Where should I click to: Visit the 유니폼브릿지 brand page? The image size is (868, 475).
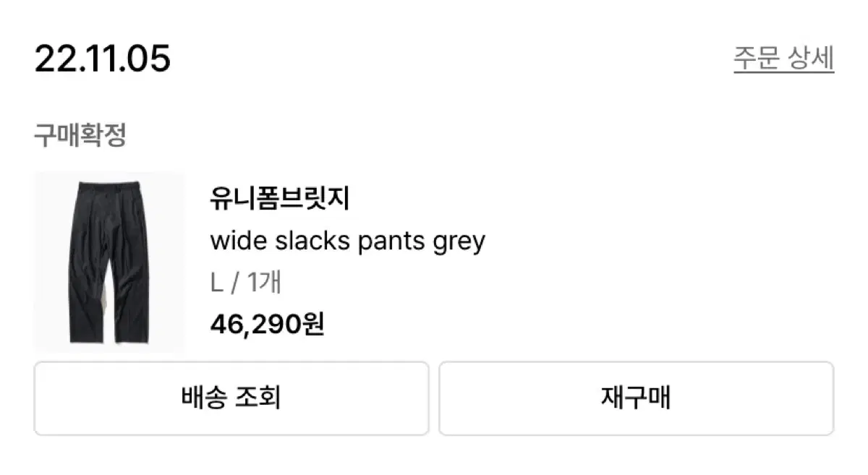point(280,199)
